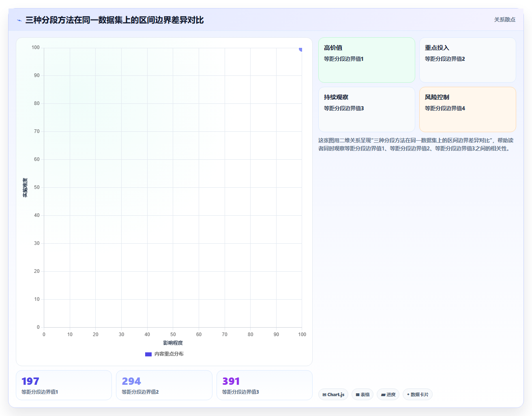Select the data point at top-right of chart

[301, 49]
